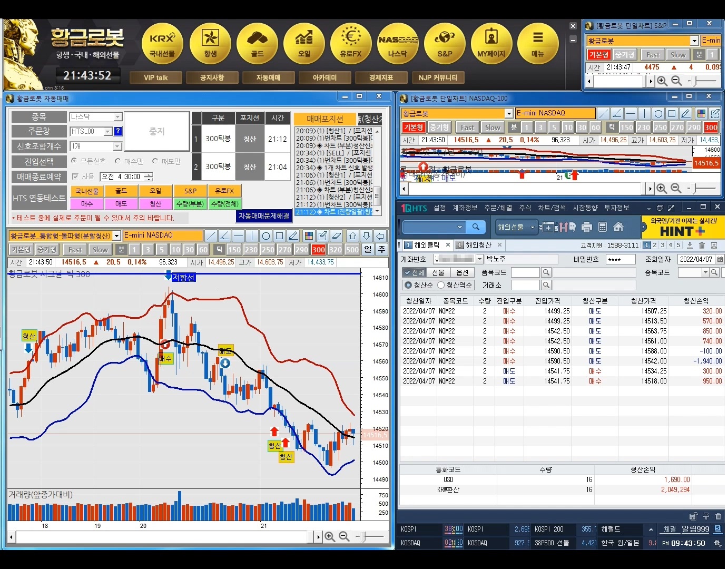Select the 매도만 radio button
Image resolution: width=728 pixels, height=569 pixels.
pos(155,161)
